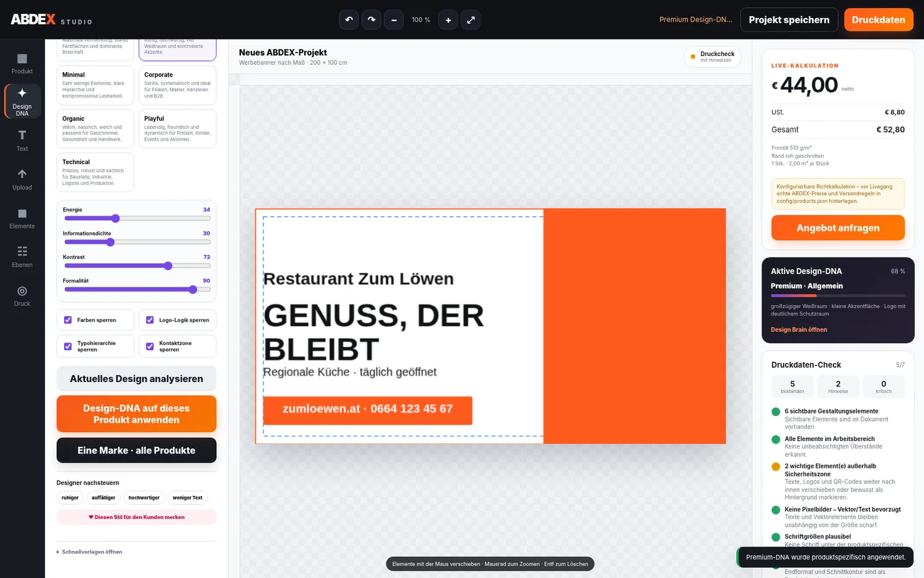
Task: Toggle the Logo-Logik sperren checkbox
Action: coord(150,320)
